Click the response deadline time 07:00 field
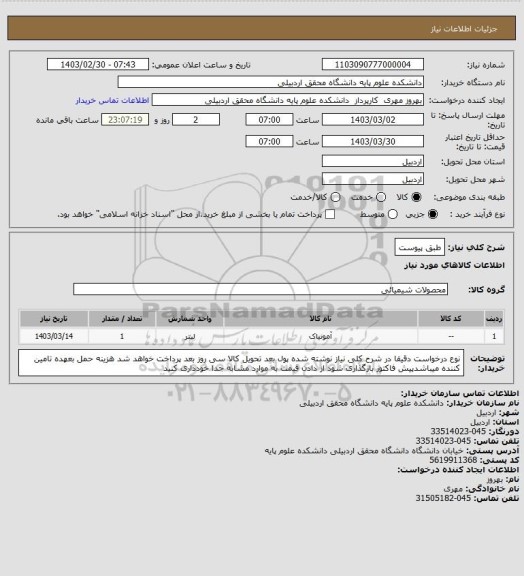524x576 pixels. [269, 120]
